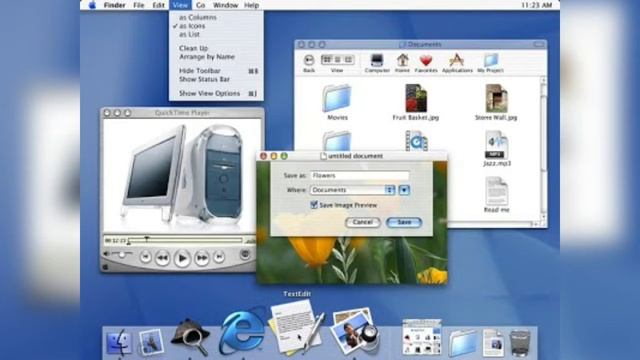Click QuickTime round options button
The height and width of the screenshot is (360, 640).
click(x=245, y=255)
